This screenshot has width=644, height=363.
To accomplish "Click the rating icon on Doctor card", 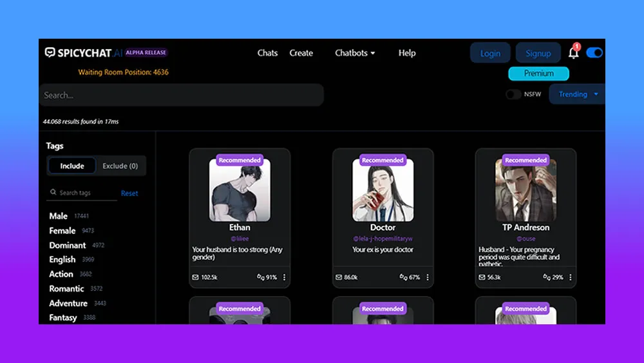I will [404, 277].
